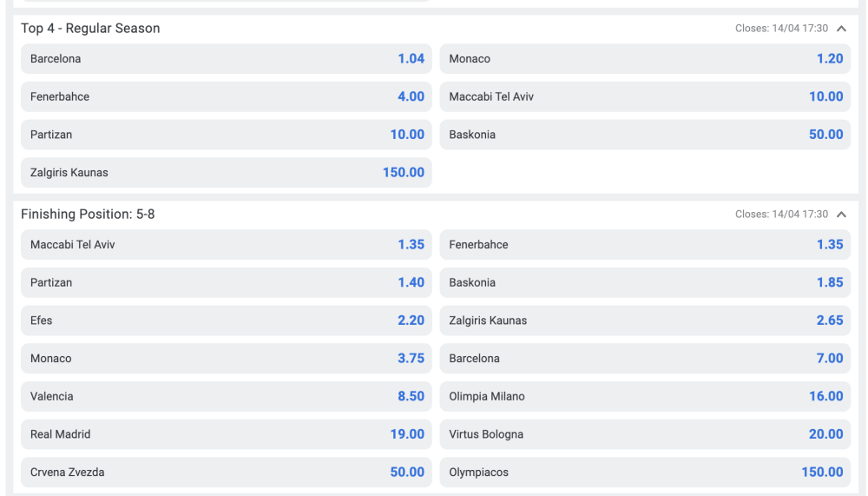
Task: Select Partizan Top 4 odds 10.00
Action: tap(227, 135)
